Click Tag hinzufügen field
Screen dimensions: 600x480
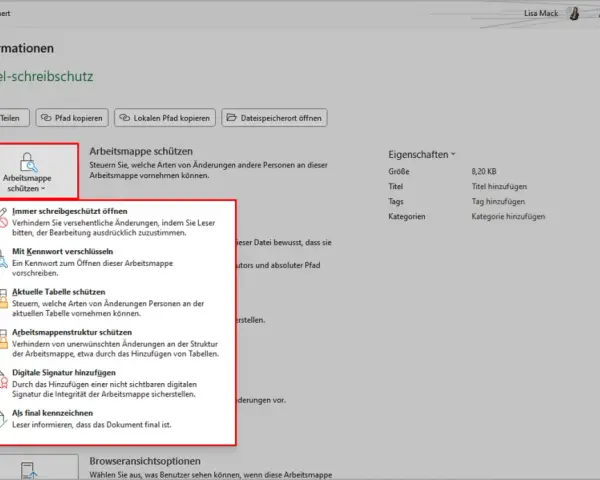coord(498,201)
